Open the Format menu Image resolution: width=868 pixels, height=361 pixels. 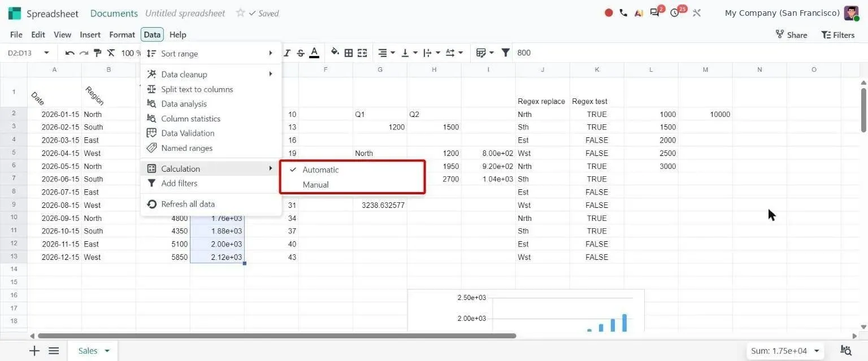click(x=122, y=34)
